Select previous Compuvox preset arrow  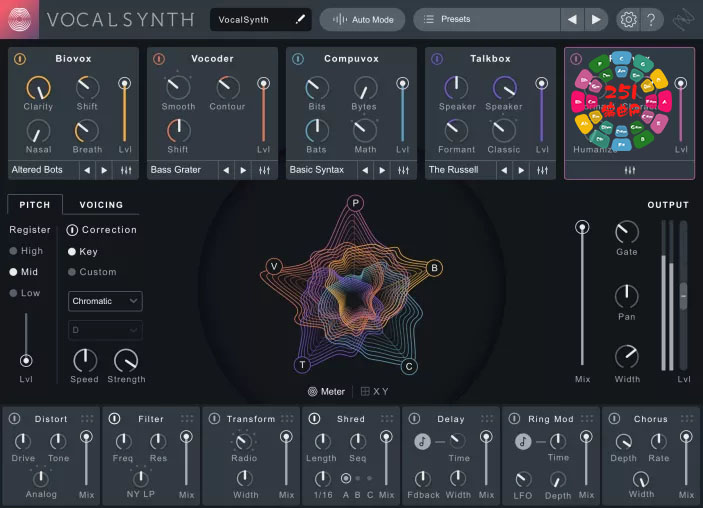[365, 170]
